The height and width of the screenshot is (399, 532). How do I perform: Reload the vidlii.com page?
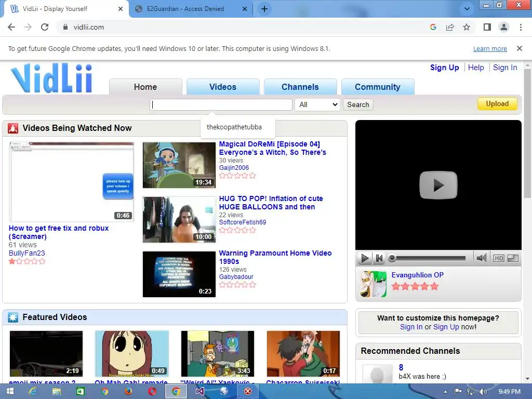[45, 27]
